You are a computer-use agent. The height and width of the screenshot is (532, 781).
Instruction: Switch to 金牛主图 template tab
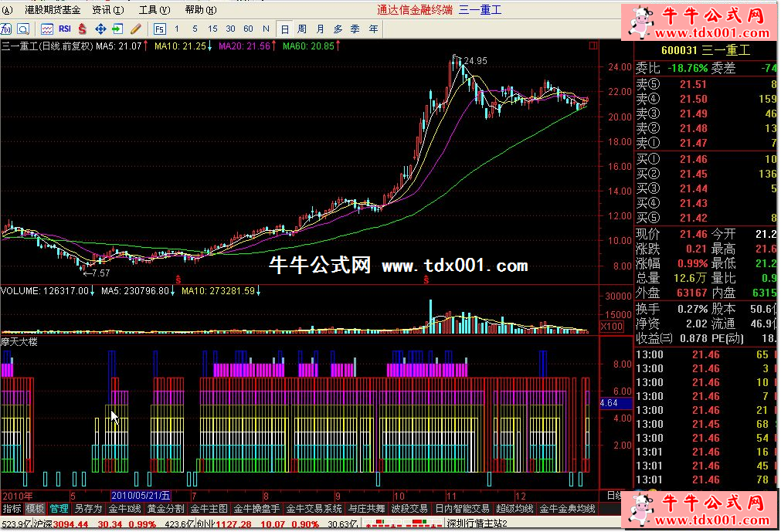tap(209, 509)
